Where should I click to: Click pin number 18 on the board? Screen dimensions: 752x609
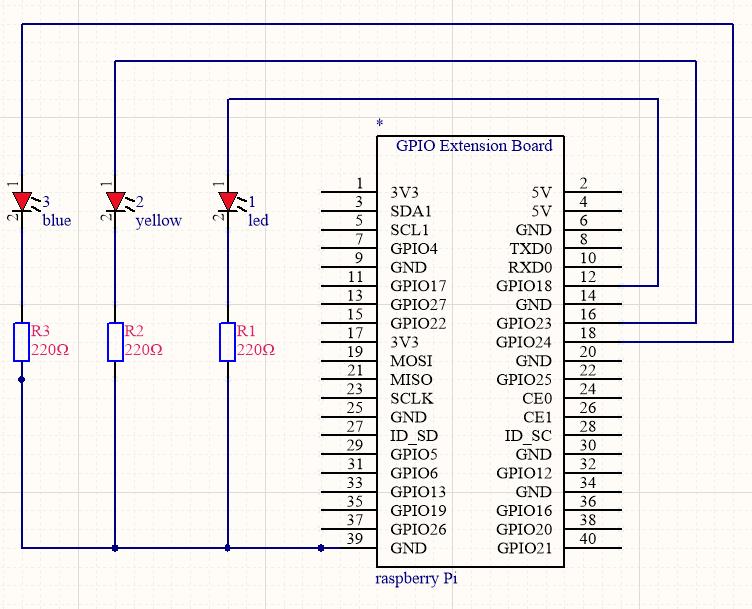click(588, 333)
